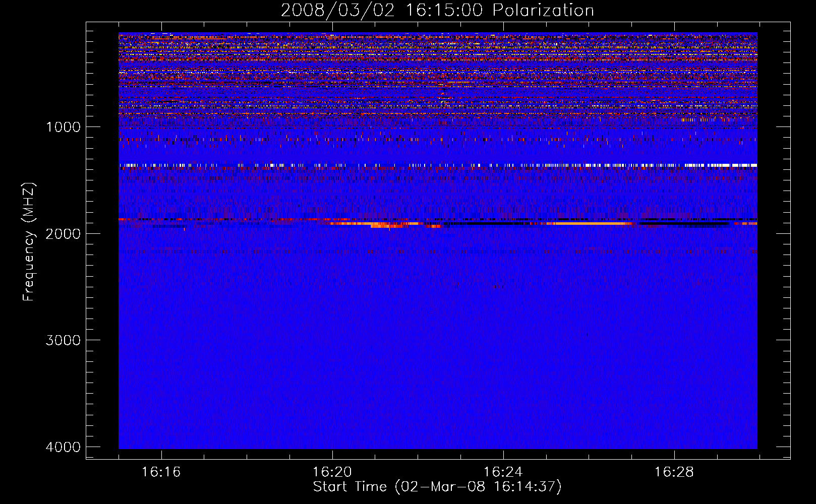Click the 16:28 time tick label
816x504 pixels.
point(674,472)
